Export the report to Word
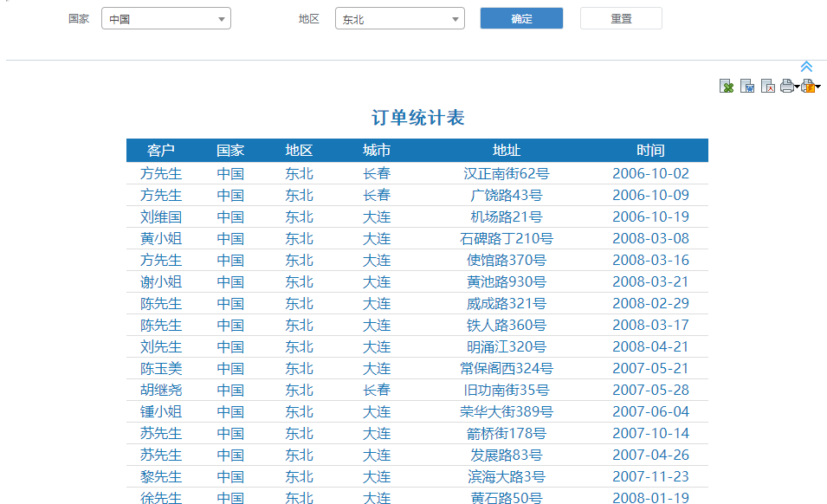 (x=747, y=86)
